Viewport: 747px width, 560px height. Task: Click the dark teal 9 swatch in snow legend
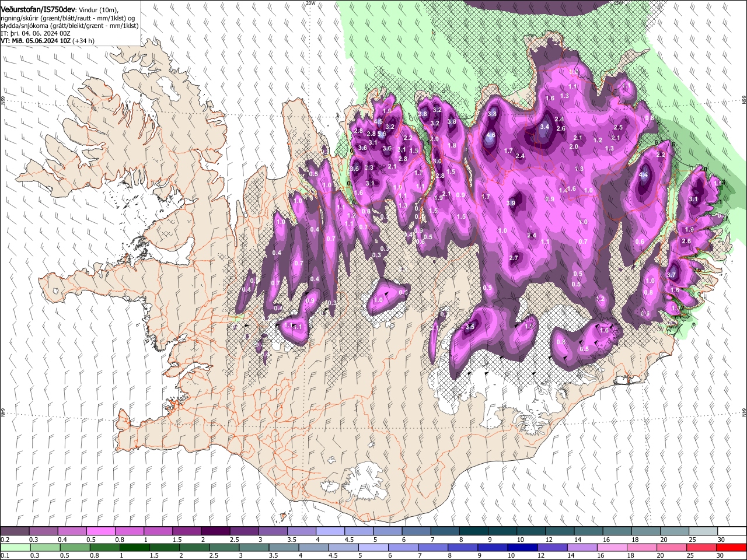point(501,531)
